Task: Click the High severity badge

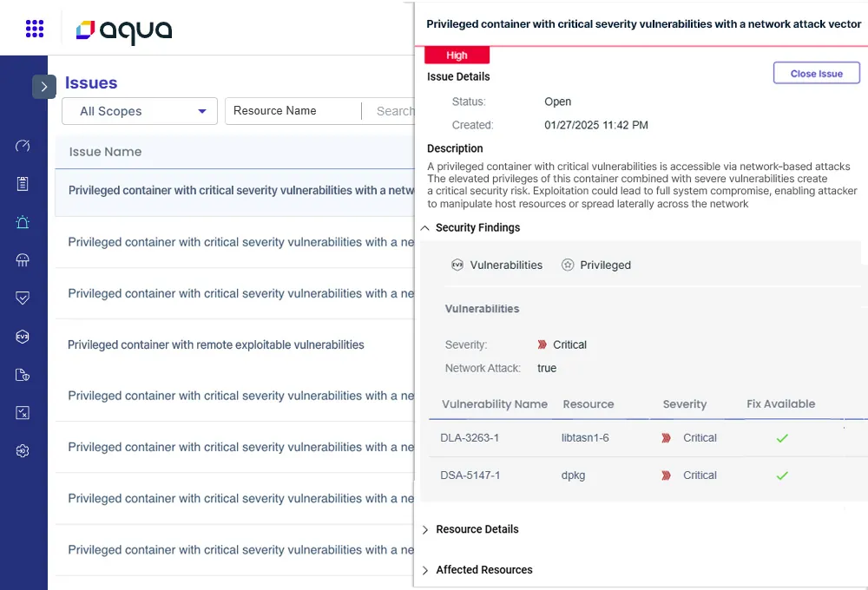Action: pyautogui.click(x=457, y=56)
